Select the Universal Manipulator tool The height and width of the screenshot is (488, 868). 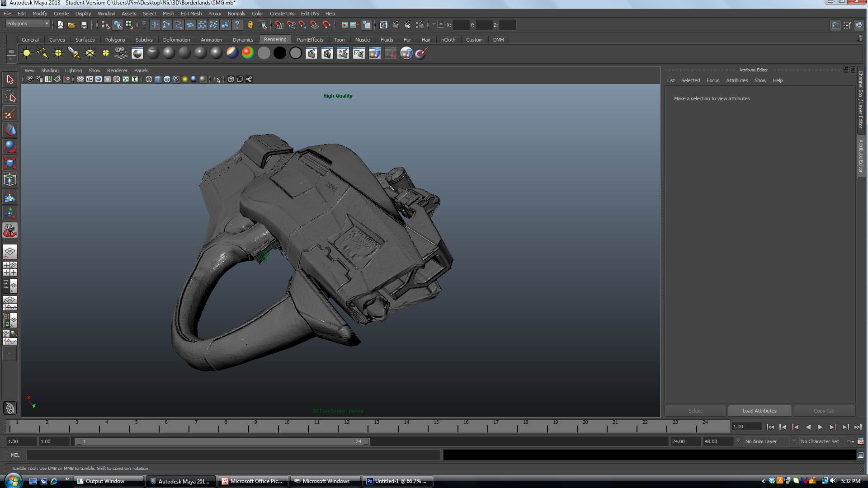10,180
